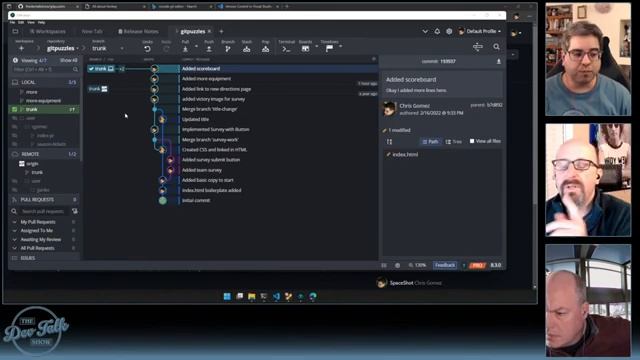Check the View all files checkbox

click(472, 141)
